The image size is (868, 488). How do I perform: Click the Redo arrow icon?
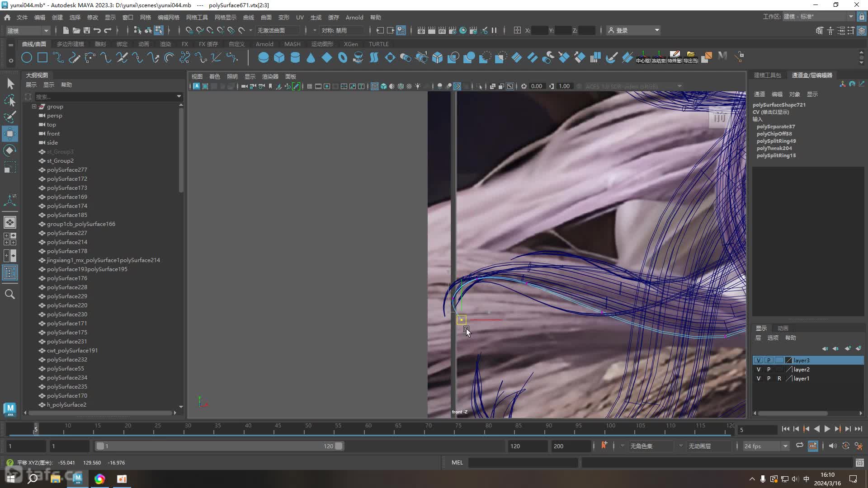pyautogui.click(x=108, y=30)
